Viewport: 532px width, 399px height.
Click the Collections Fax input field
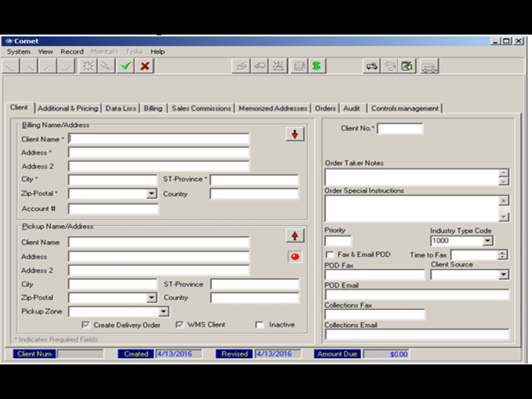pyautogui.click(x=375, y=314)
